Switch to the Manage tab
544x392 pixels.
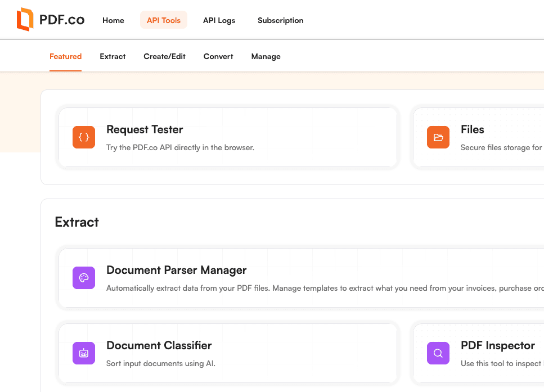[266, 56]
